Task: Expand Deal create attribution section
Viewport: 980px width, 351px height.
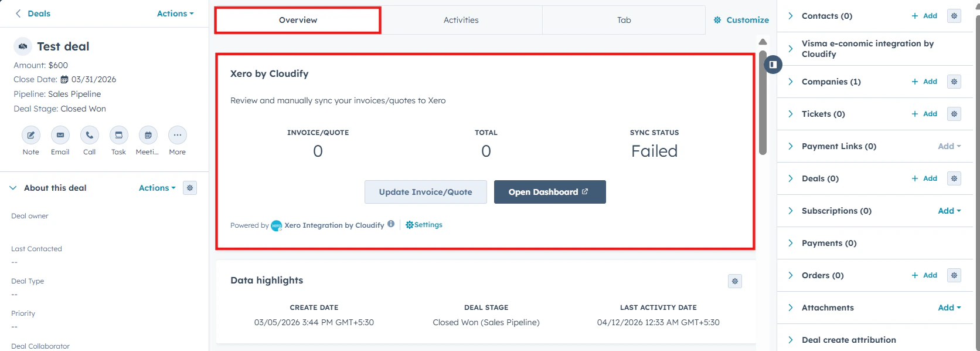Action: click(x=791, y=340)
